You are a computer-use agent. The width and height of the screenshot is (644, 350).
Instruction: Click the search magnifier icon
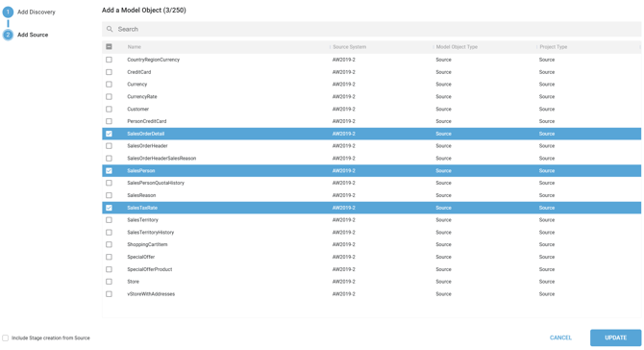110,29
